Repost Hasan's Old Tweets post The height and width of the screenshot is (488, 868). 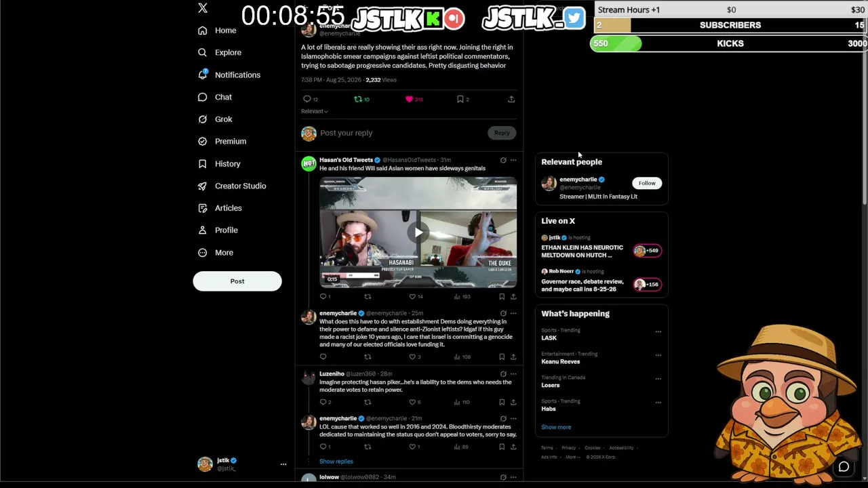pyautogui.click(x=368, y=296)
